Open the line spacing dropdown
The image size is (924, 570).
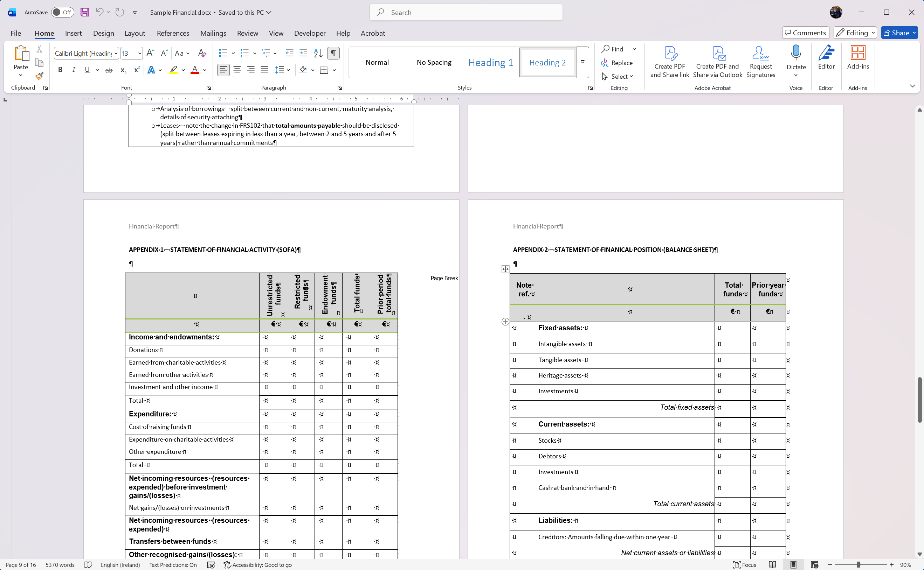pyautogui.click(x=282, y=70)
